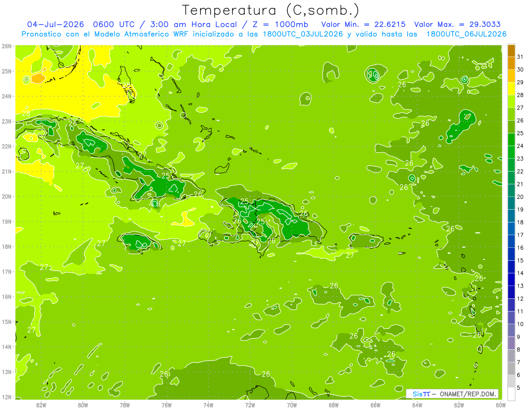Click the color bar label '8'
This screenshot has width=532, height=411.
coord(519,349)
